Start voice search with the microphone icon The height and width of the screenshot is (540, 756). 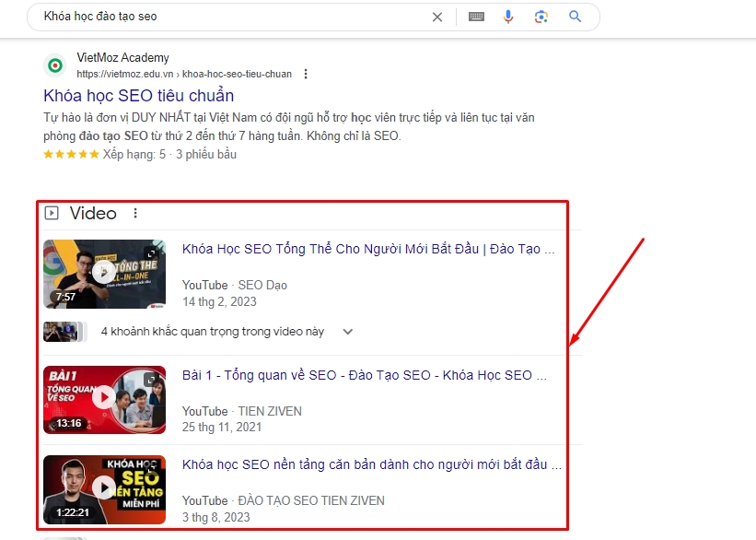(x=508, y=17)
